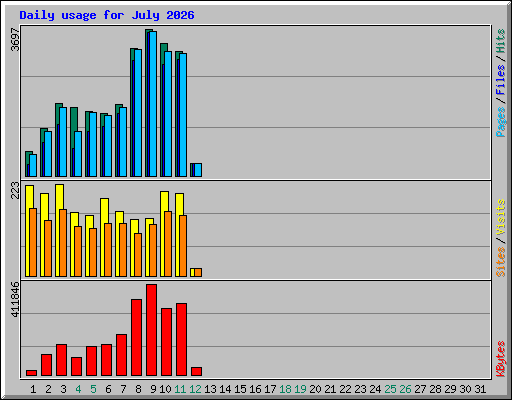Screen dimensions: 512x400
Task: Click the day 3 yellow visits bar
Action: (58, 230)
